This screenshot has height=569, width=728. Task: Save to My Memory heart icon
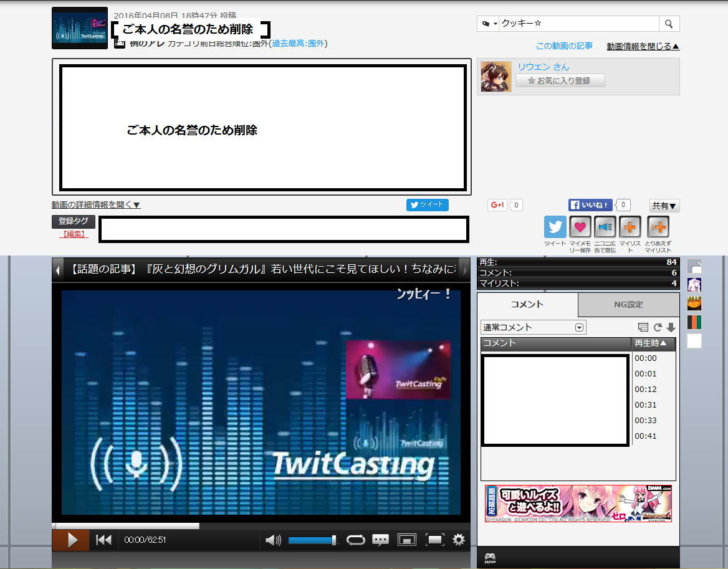[x=580, y=227]
